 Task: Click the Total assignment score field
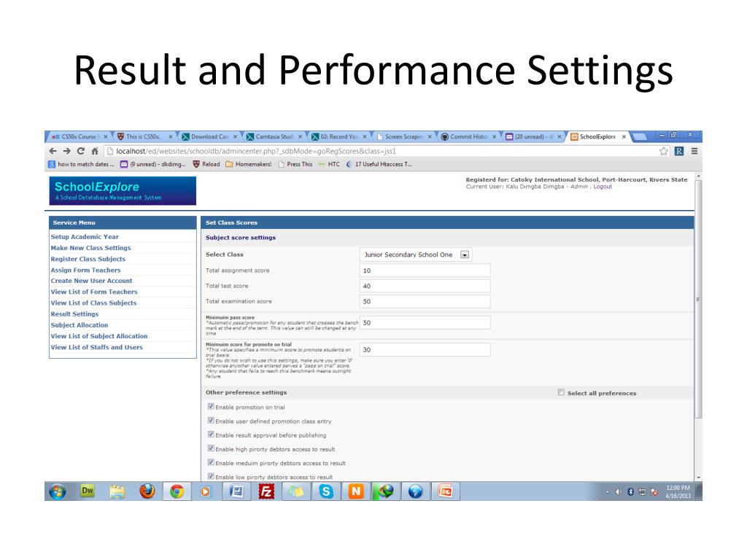[425, 271]
